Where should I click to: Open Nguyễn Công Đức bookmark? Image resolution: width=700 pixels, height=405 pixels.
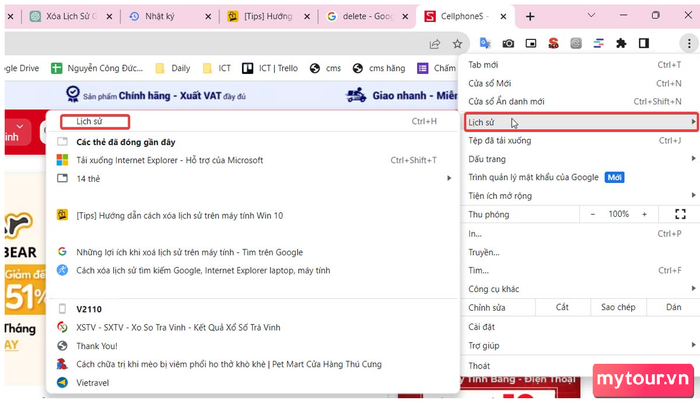[x=97, y=68]
